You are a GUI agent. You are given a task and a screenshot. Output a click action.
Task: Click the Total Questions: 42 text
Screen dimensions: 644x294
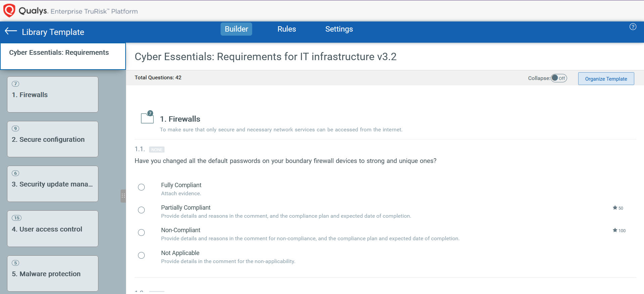(158, 78)
